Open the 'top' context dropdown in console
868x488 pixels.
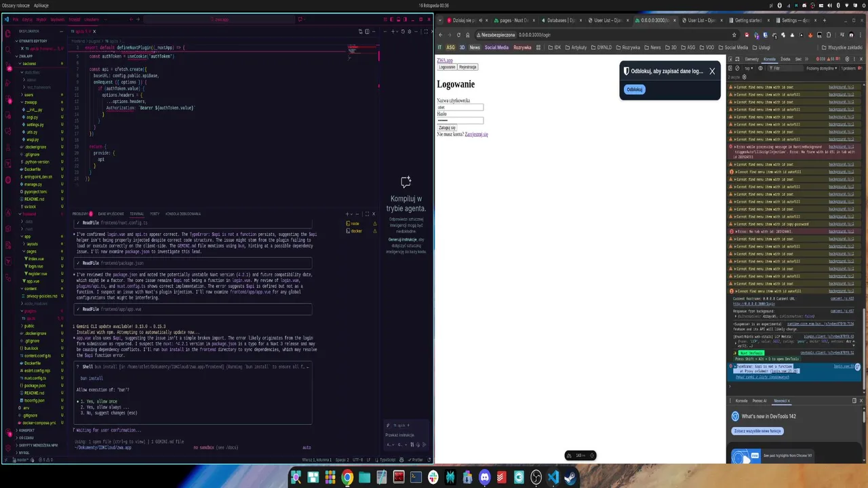(x=749, y=68)
